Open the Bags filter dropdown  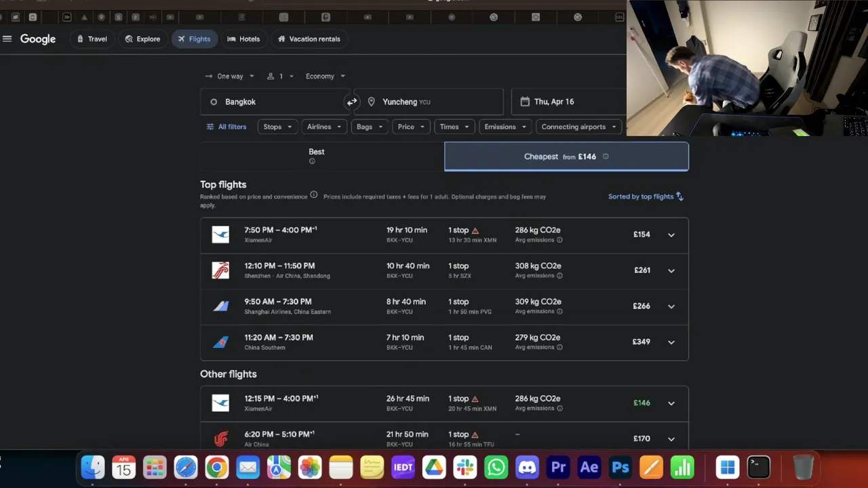[x=370, y=127]
